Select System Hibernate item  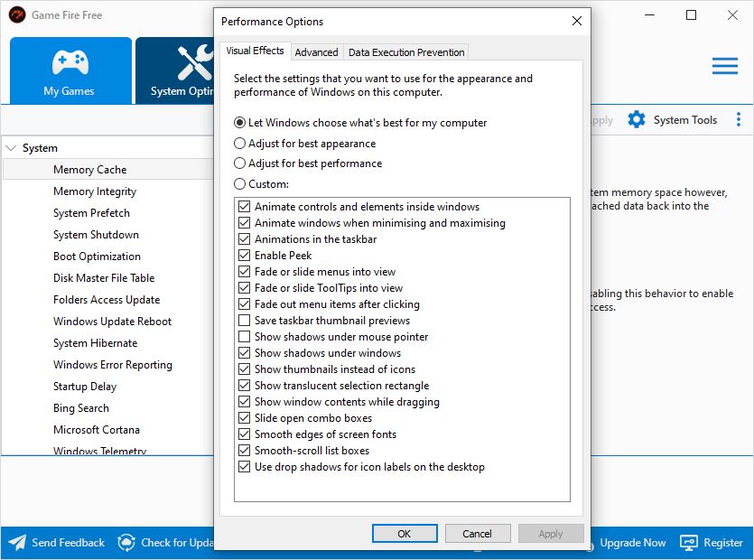click(95, 343)
